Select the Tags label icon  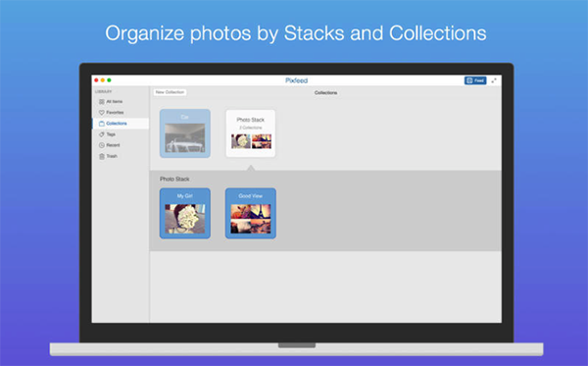101,134
